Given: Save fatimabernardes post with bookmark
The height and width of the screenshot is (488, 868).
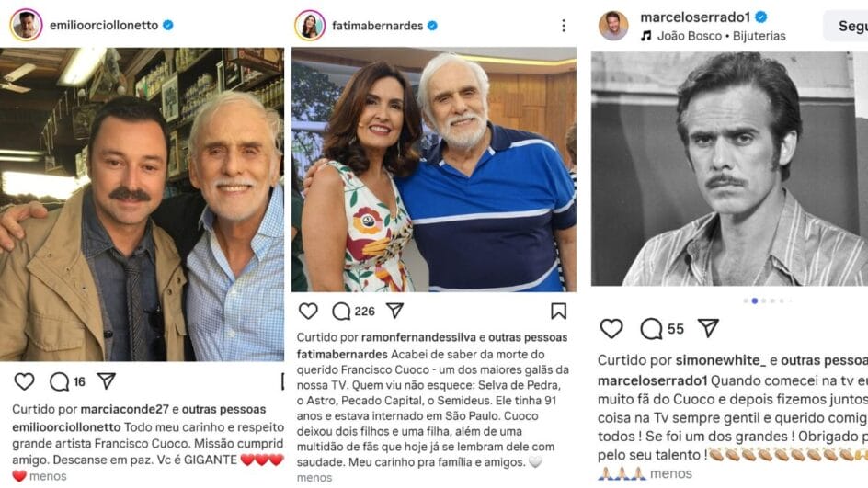Looking at the screenshot, I should tap(558, 311).
